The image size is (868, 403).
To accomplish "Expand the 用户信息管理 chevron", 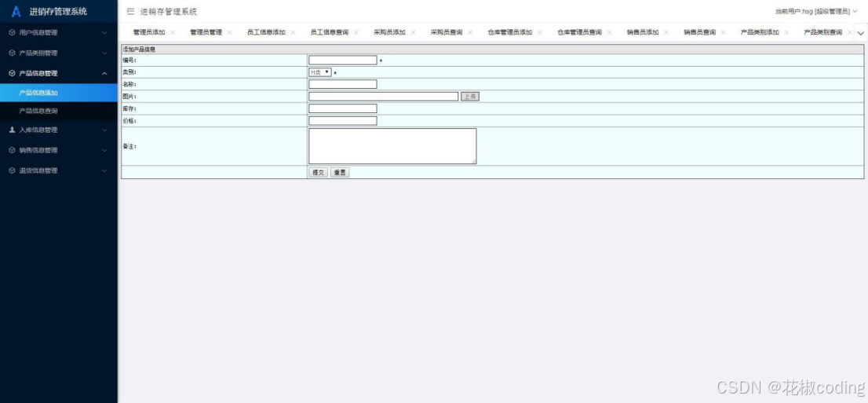I will (x=104, y=33).
